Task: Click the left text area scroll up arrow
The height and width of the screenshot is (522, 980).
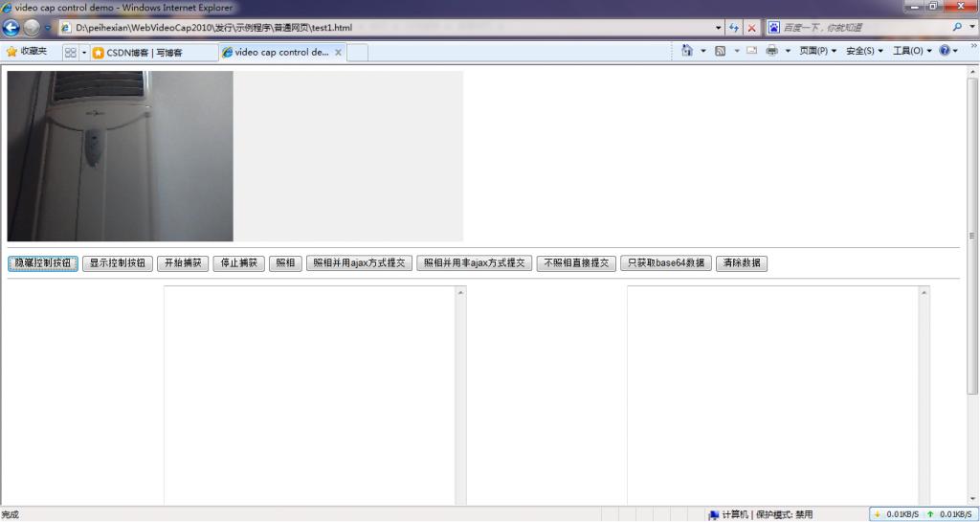Action: click(461, 292)
